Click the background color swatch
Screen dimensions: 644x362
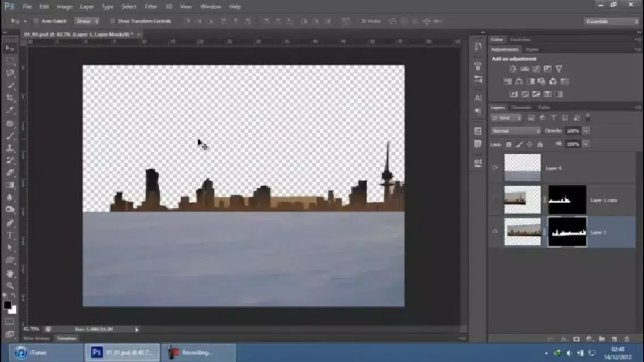(14, 310)
